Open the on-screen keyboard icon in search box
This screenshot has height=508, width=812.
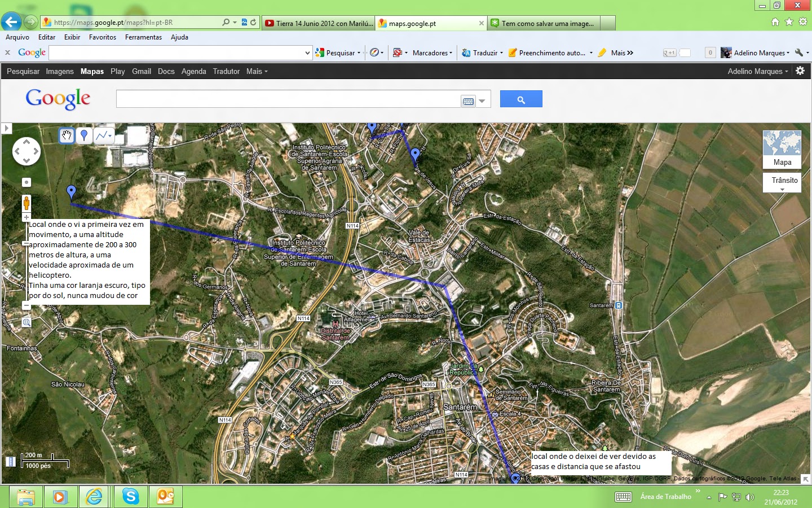(468, 101)
